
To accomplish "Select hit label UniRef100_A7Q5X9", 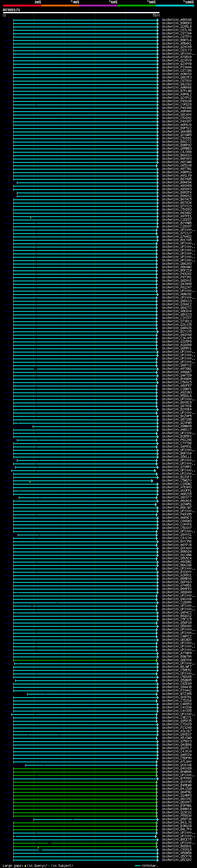I will (x=176, y=57).
